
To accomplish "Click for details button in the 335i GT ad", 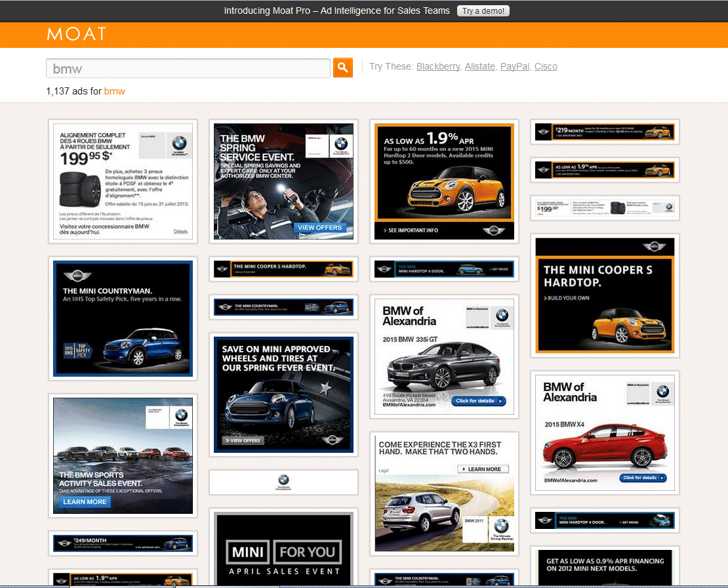I will (478, 401).
